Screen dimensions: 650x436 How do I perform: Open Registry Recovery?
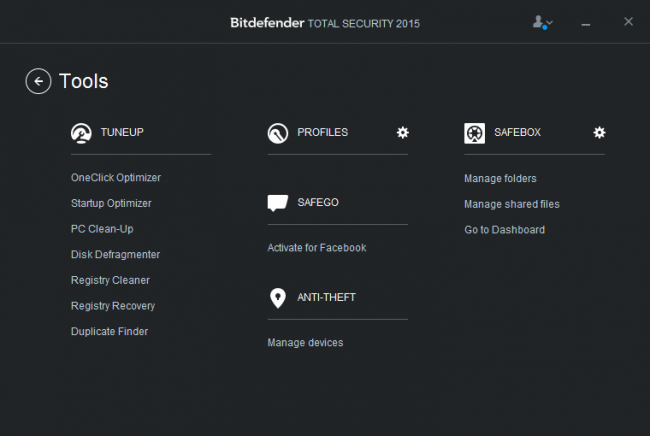click(113, 306)
